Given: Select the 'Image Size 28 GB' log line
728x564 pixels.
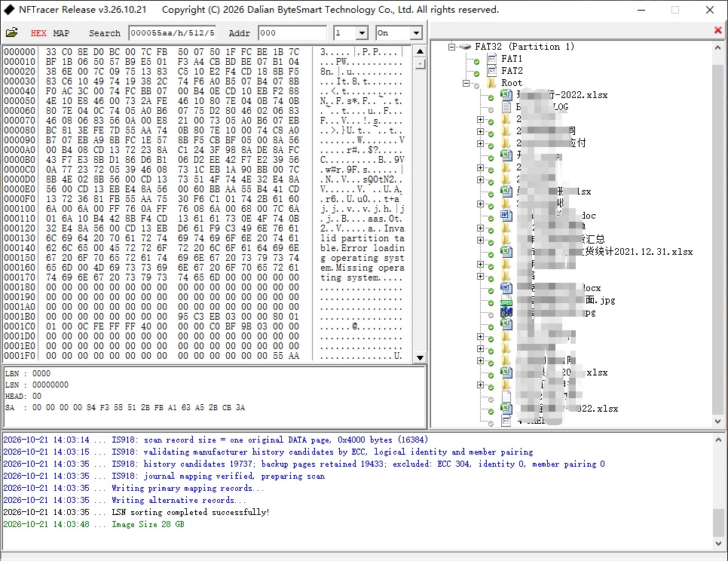Looking at the screenshot, I should click(x=93, y=524).
